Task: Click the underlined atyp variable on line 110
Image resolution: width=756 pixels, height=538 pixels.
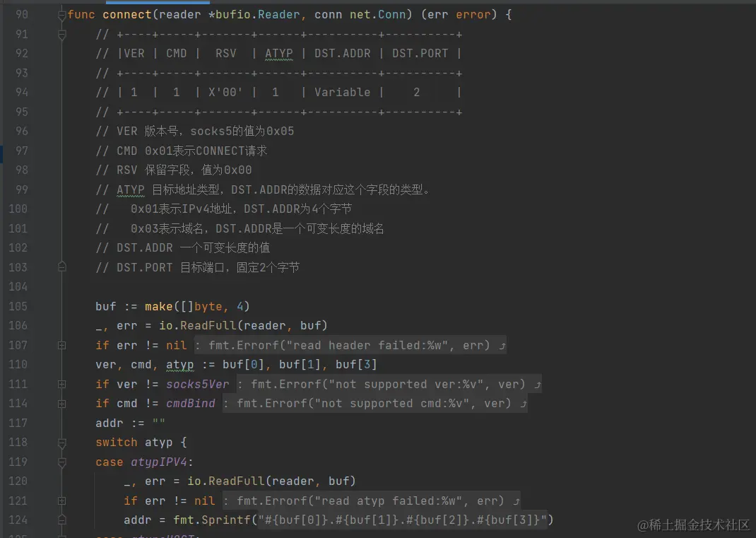Action: 180,366
